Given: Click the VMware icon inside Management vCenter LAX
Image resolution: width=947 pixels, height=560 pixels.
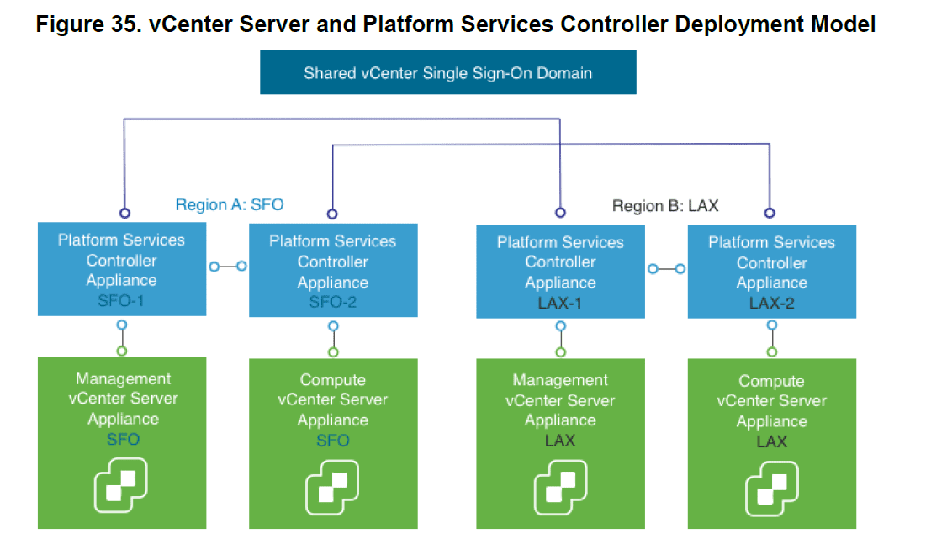Looking at the screenshot, I should (560, 488).
